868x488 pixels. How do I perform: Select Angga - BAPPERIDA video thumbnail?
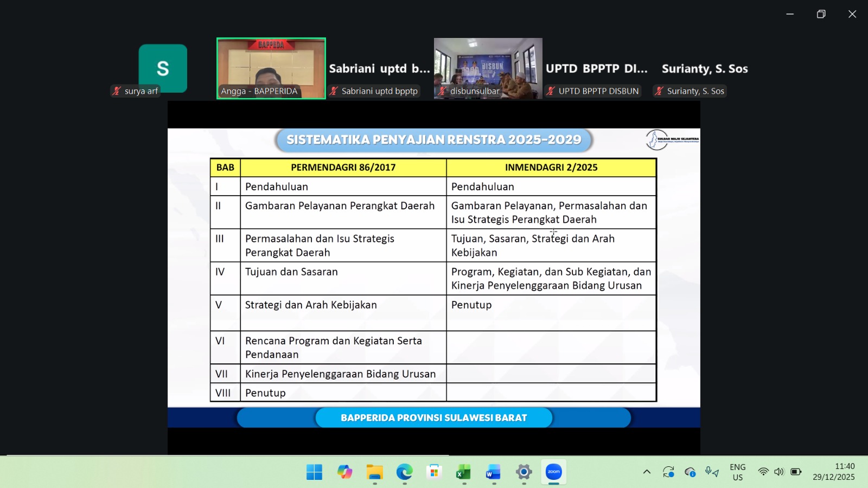coord(271,68)
